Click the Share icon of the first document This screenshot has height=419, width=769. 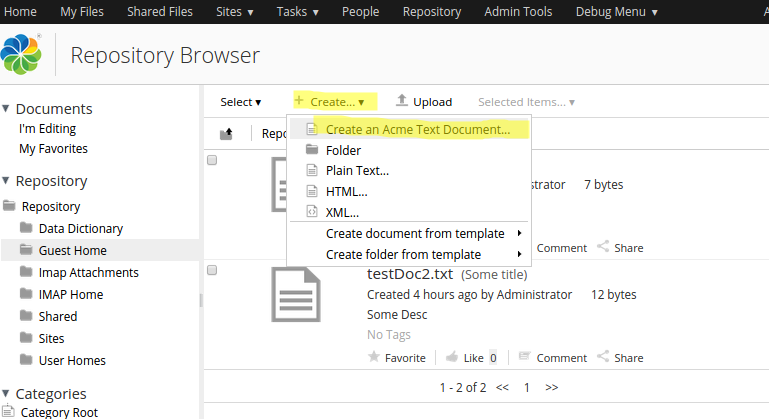point(603,246)
